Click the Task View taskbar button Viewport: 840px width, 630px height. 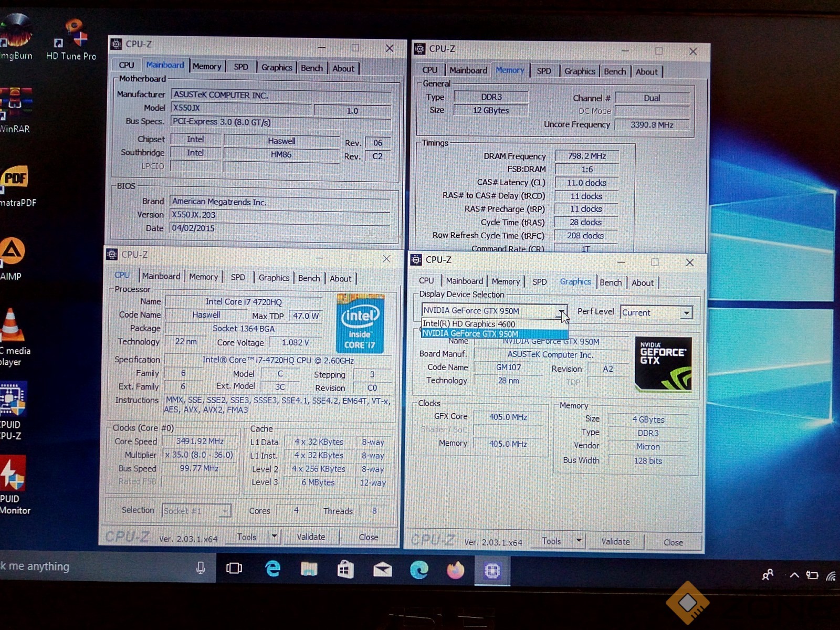click(234, 569)
